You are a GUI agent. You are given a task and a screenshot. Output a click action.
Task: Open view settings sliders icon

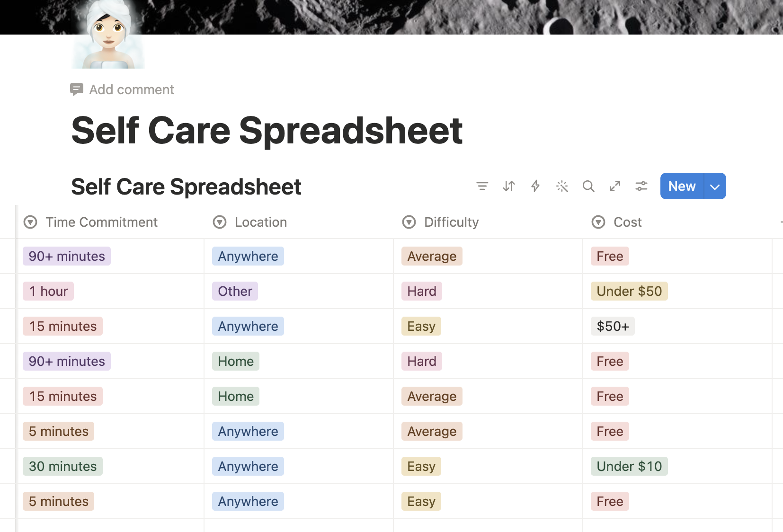[x=641, y=186]
